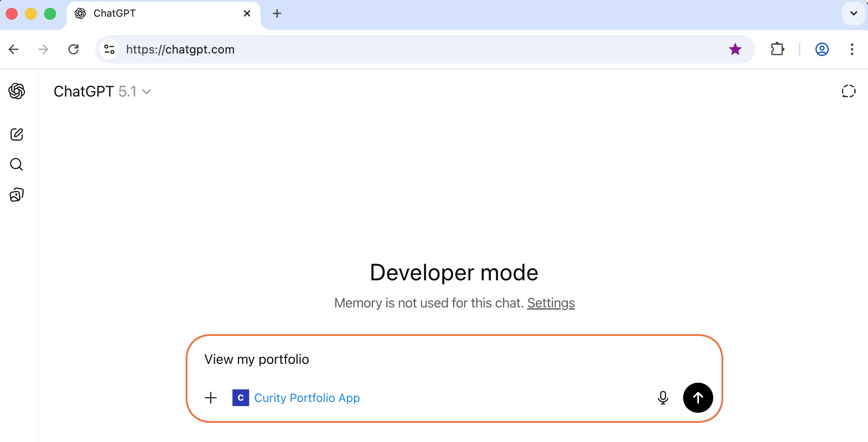Viewport: 868px width, 442px height.
Task: Select the search chats icon
Action: coord(16,164)
